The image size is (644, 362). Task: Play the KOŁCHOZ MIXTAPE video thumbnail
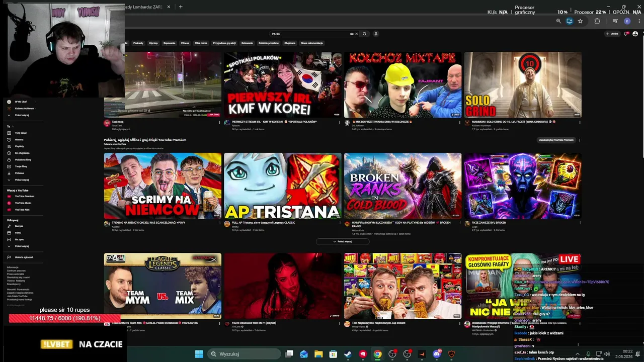click(x=403, y=85)
